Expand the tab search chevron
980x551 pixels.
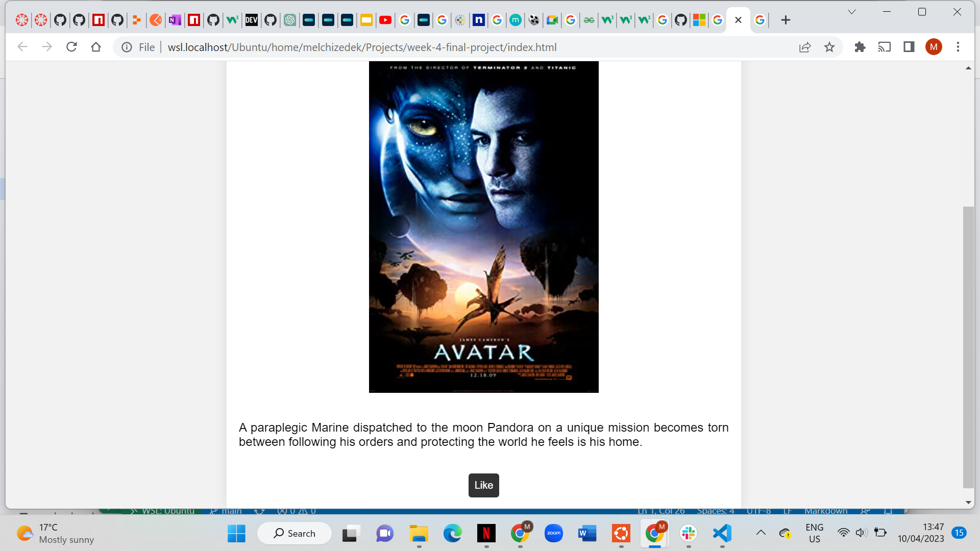[x=852, y=12]
